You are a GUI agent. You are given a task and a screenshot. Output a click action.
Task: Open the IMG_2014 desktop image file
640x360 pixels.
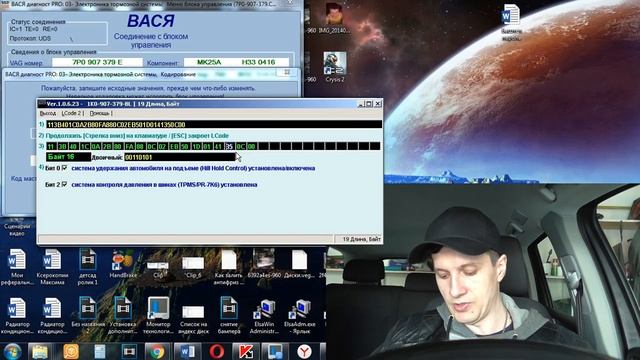point(334,18)
